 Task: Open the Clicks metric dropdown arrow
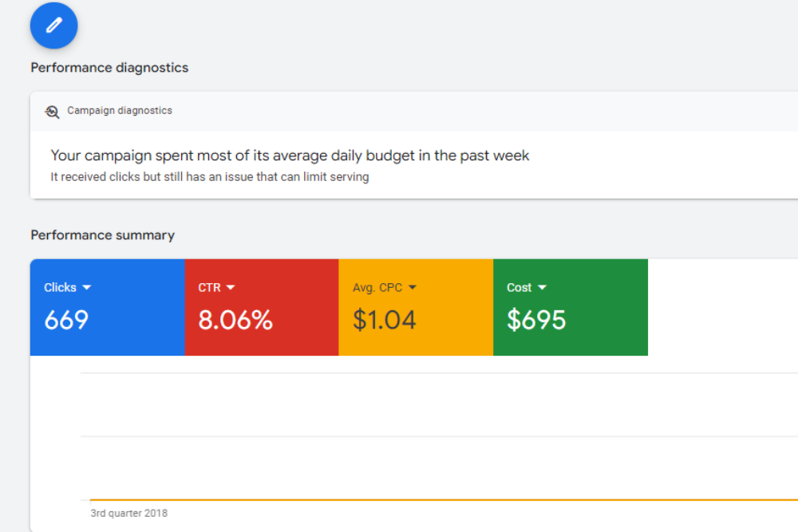point(86,287)
